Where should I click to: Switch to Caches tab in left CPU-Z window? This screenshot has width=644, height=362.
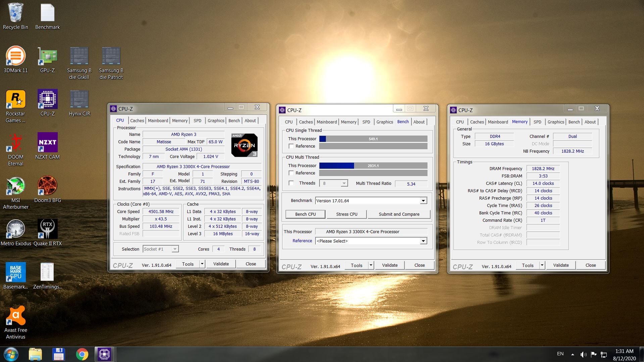tap(137, 121)
